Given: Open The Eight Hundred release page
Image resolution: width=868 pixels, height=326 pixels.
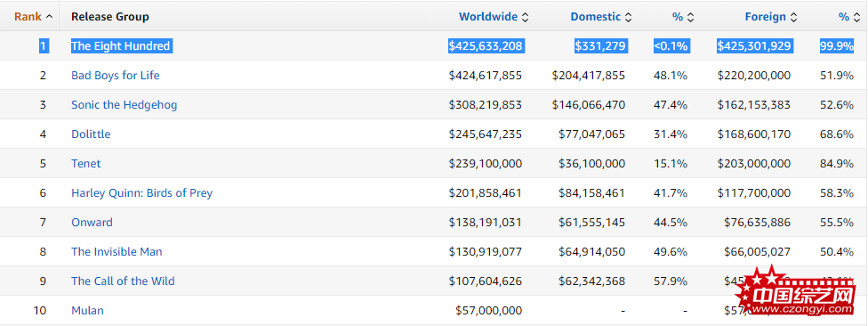Looking at the screenshot, I should [121, 46].
